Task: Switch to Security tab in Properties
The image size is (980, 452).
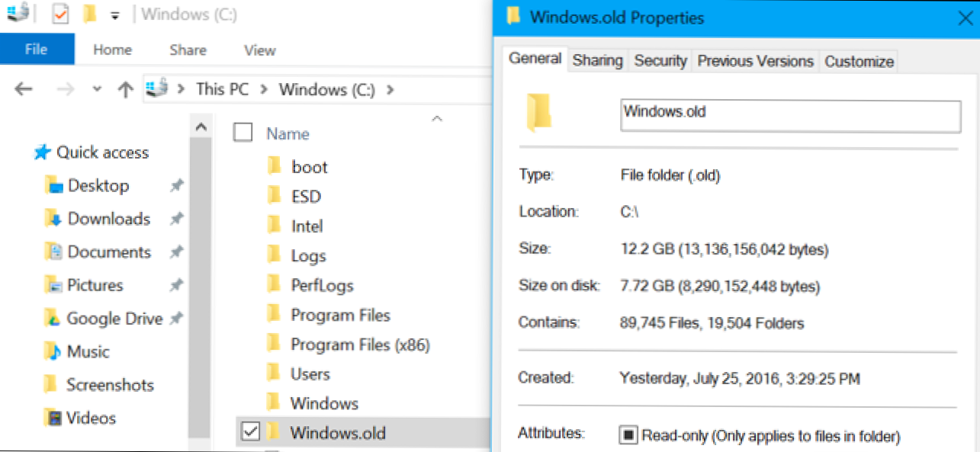Action: (x=660, y=61)
